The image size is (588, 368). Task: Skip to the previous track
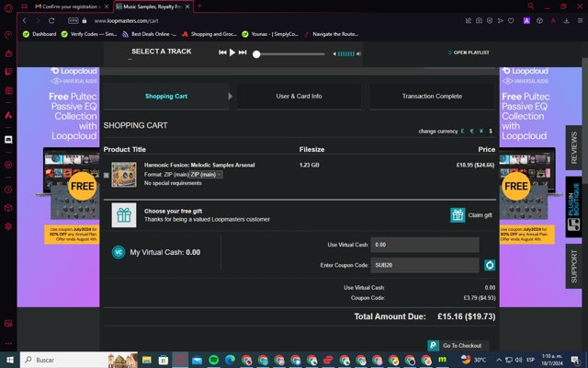[222, 52]
